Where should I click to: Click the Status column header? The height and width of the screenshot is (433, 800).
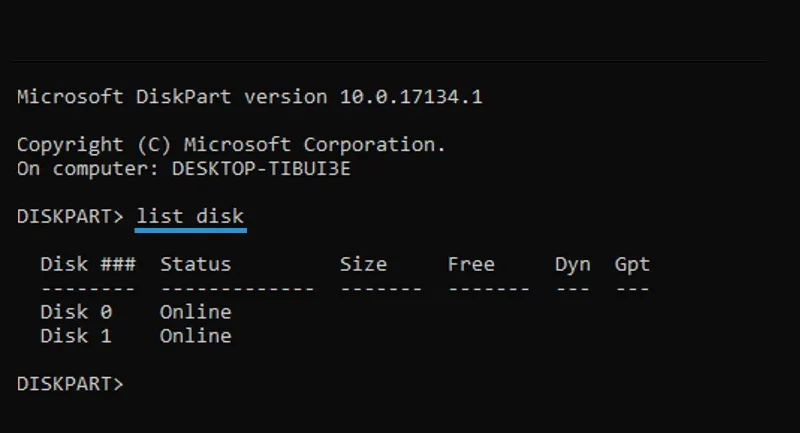[195, 264]
